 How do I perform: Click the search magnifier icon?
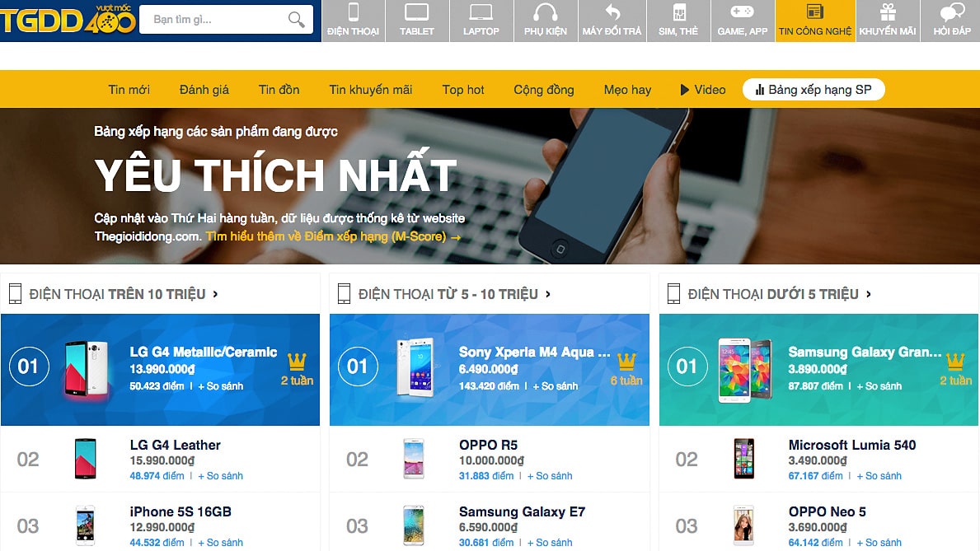(x=297, y=19)
